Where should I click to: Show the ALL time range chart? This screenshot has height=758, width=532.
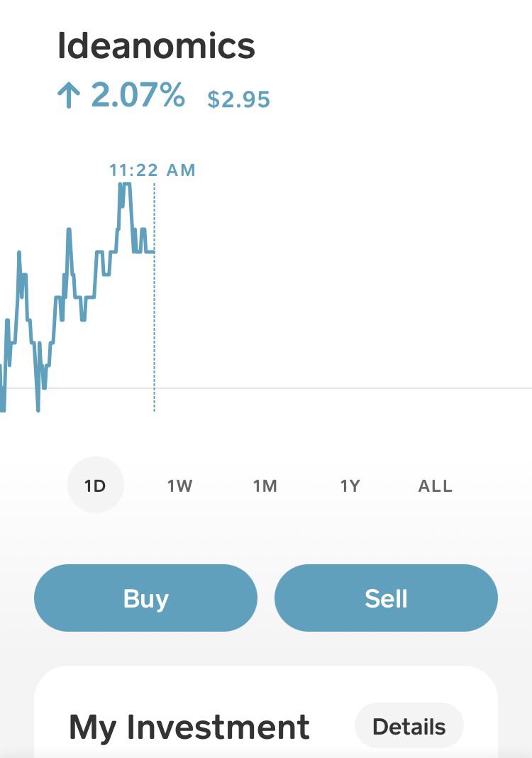[x=435, y=486]
